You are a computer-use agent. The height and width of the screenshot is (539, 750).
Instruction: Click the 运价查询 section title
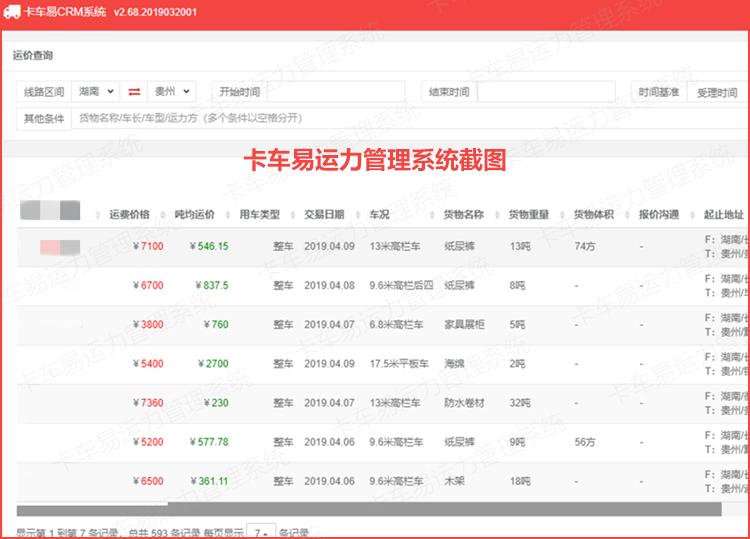click(33, 55)
